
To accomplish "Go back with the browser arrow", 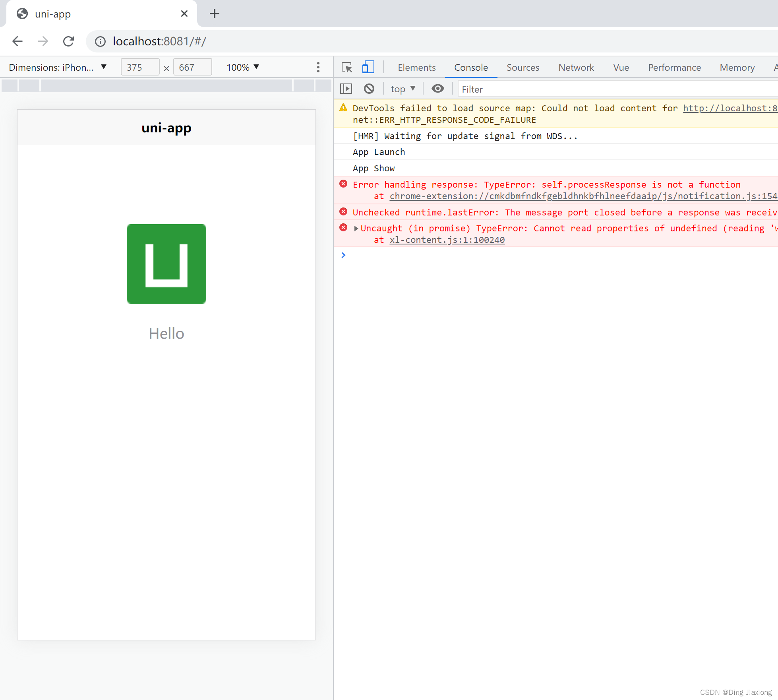I will 17,41.
